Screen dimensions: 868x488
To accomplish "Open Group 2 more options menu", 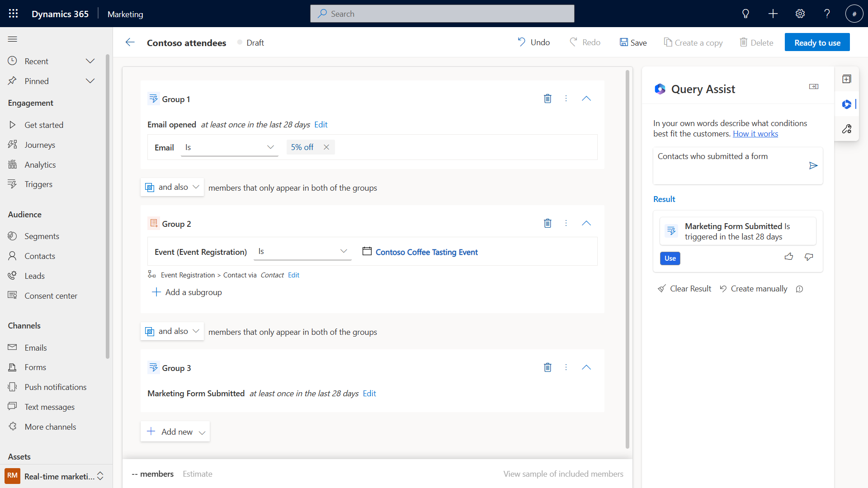I will point(566,223).
